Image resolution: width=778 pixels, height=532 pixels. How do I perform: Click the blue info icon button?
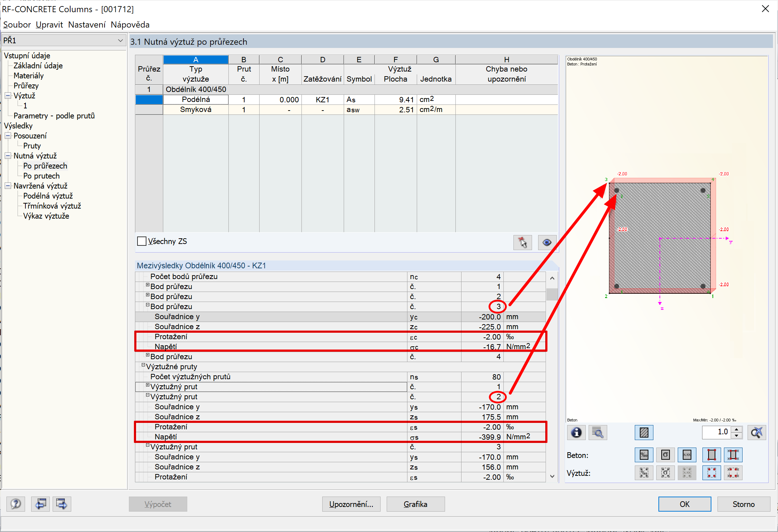point(576,433)
